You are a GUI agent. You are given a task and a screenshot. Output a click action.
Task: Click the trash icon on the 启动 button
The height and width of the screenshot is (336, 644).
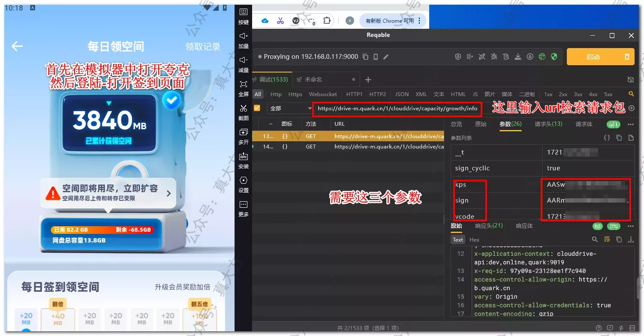coord(627,57)
